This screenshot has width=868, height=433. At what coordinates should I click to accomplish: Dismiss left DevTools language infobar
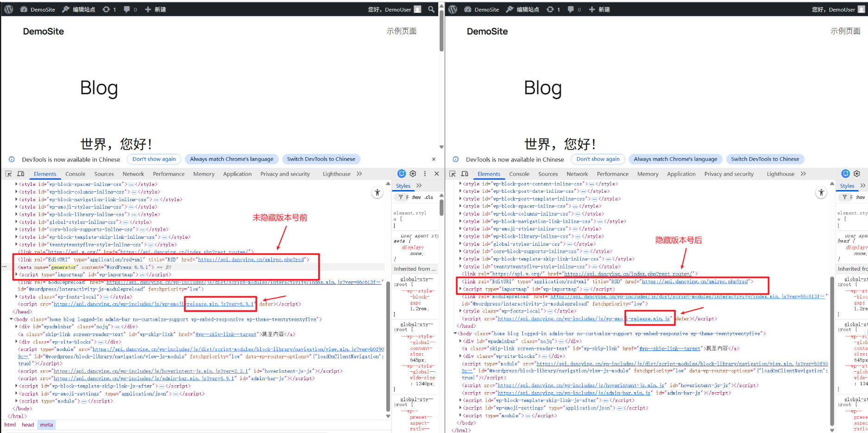click(x=434, y=159)
